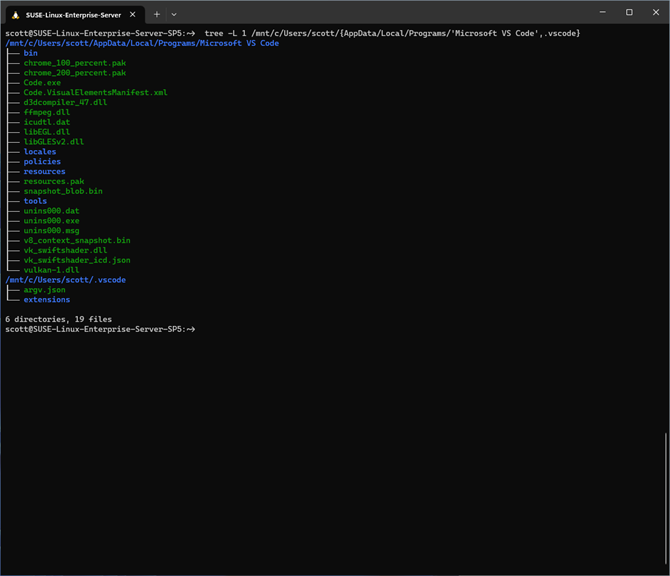Viewport: 670px width, 576px height.
Task: Click chrome_100_percent.pak file name
Action: pos(75,63)
